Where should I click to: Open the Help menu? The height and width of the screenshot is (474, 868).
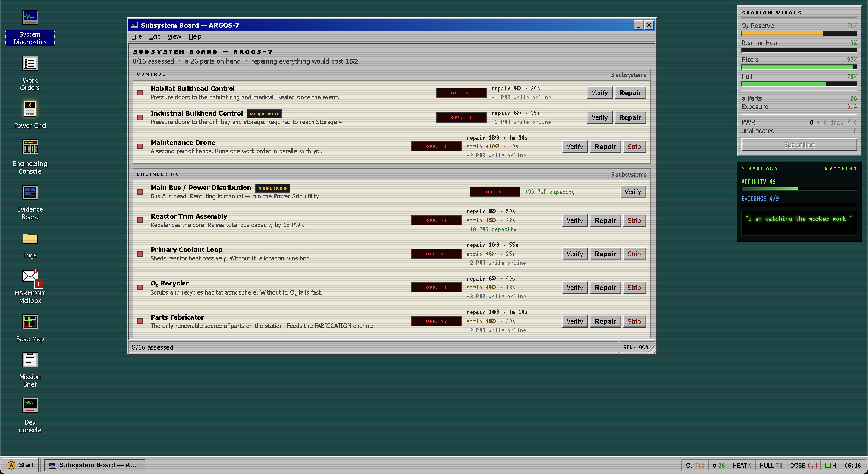pos(195,36)
